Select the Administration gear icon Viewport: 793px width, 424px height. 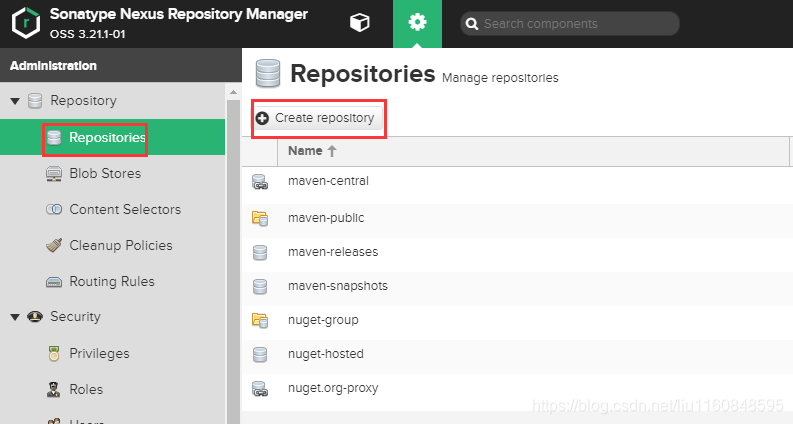coord(417,22)
